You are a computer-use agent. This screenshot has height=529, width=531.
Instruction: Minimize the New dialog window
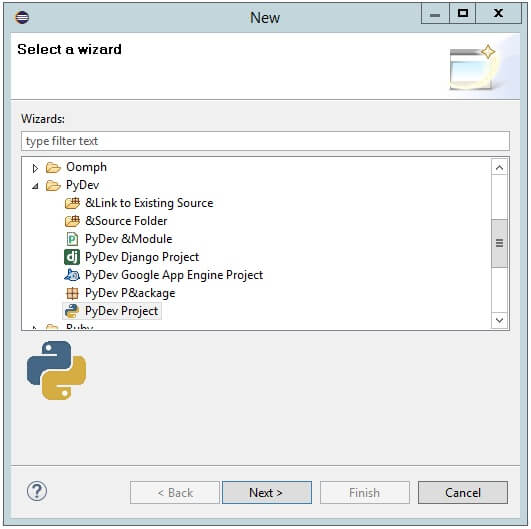(x=435, y=14)
